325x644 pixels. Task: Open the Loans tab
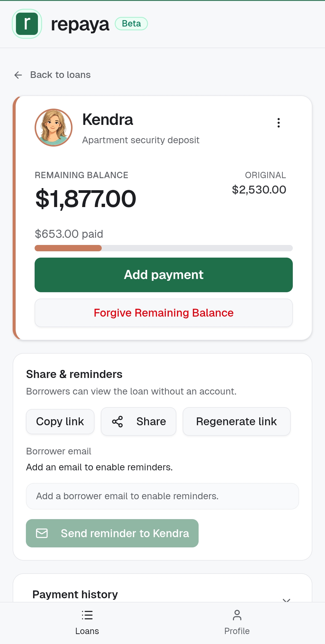tap(87, 623)
